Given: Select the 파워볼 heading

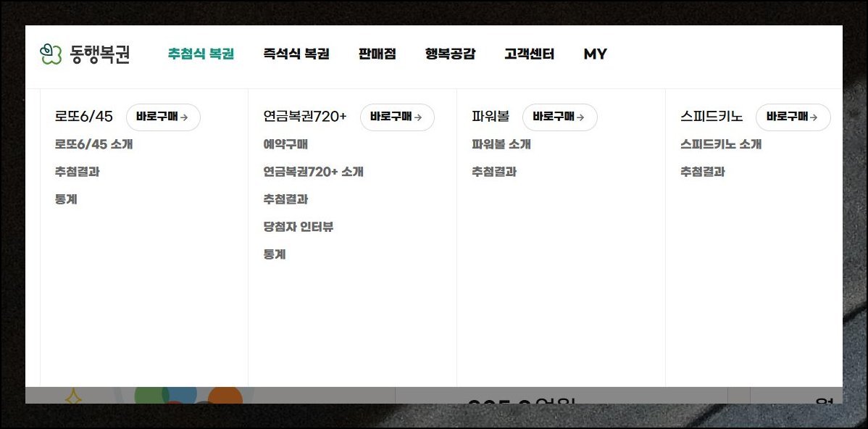Looking at the screenshot, I should [491, 117].
